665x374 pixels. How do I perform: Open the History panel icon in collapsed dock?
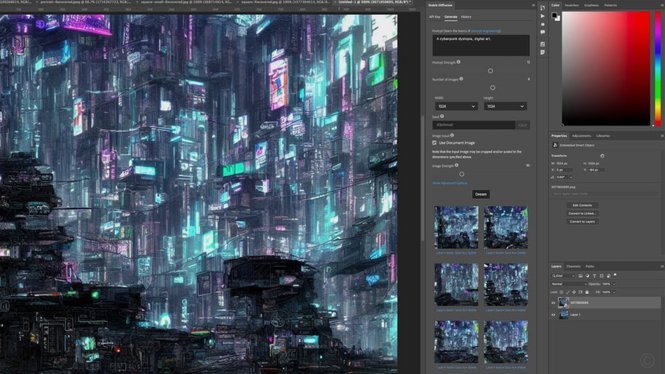point(542,8)
